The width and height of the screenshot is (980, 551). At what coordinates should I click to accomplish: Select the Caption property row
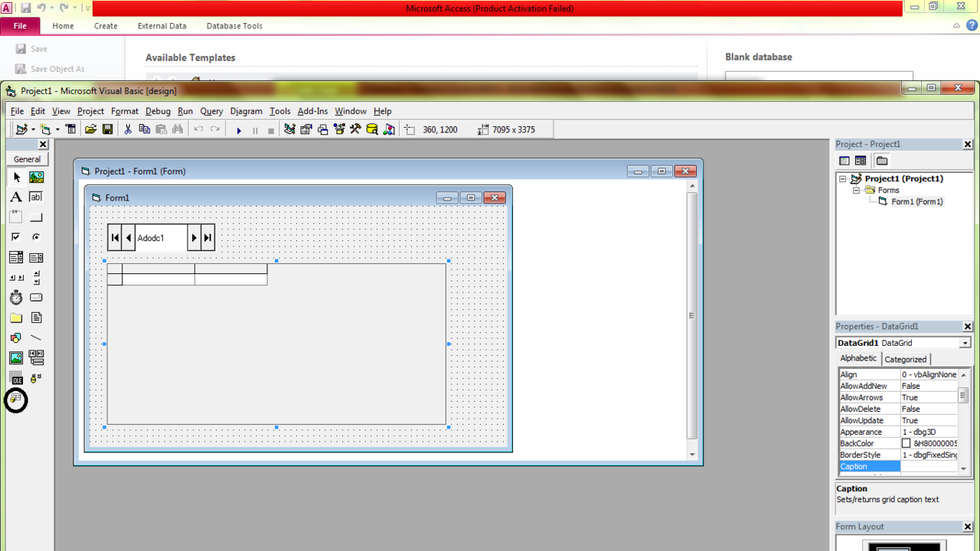click(898, 466)
